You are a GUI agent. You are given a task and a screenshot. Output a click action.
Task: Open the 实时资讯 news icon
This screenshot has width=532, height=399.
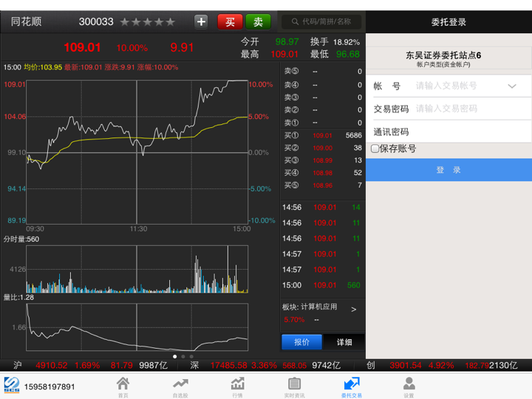click(x=294, y=386)
